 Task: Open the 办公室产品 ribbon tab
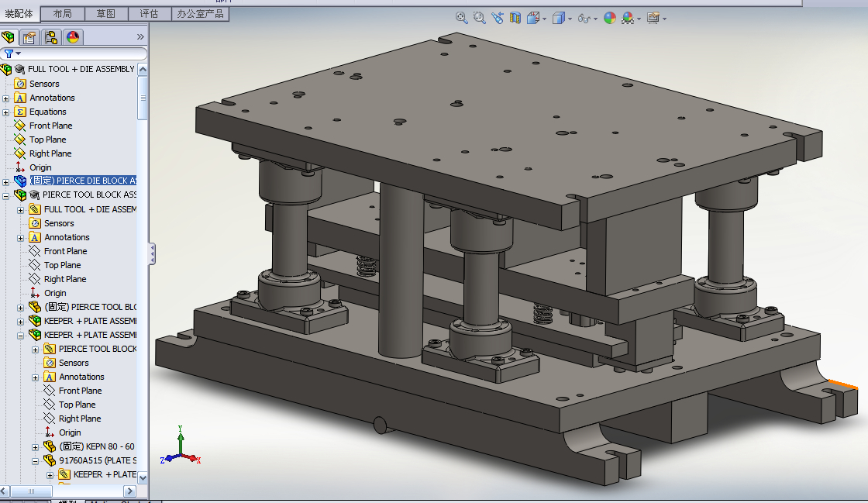pos(200,14)
